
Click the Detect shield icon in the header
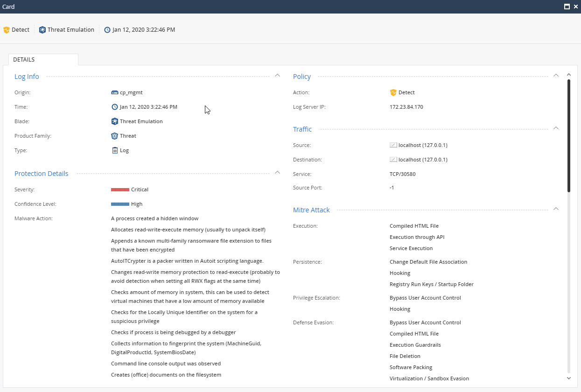click(7, 29)
